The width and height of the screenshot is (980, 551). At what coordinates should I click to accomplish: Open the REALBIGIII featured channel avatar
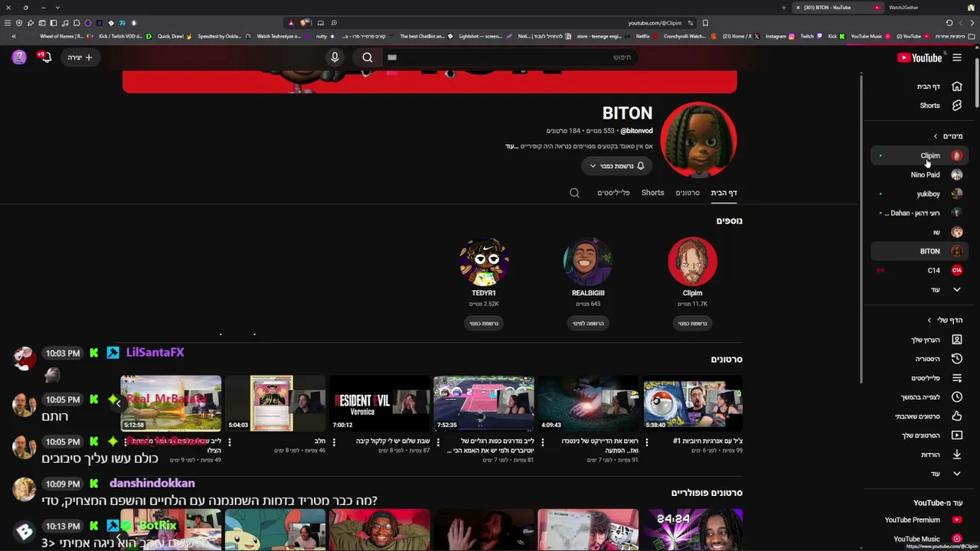pos(588,261)
